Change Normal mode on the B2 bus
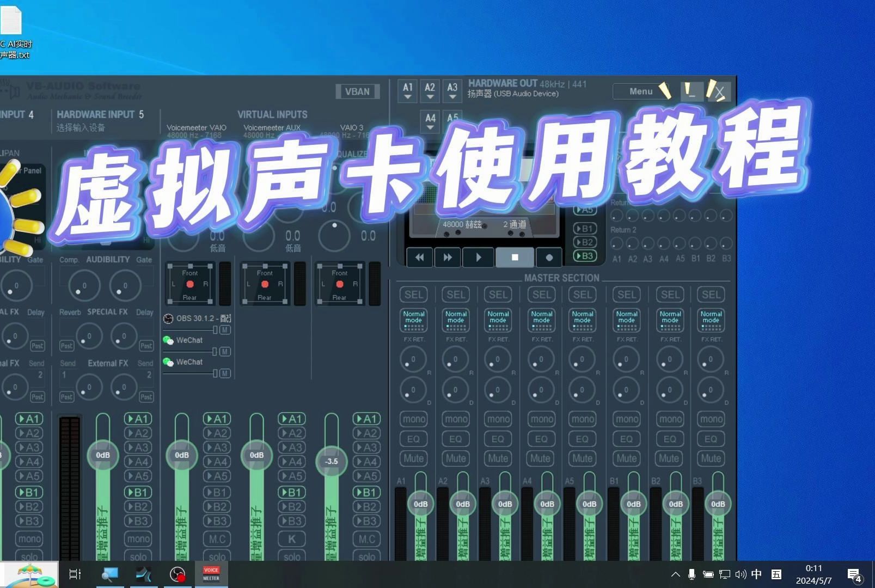 pos(670,320)
